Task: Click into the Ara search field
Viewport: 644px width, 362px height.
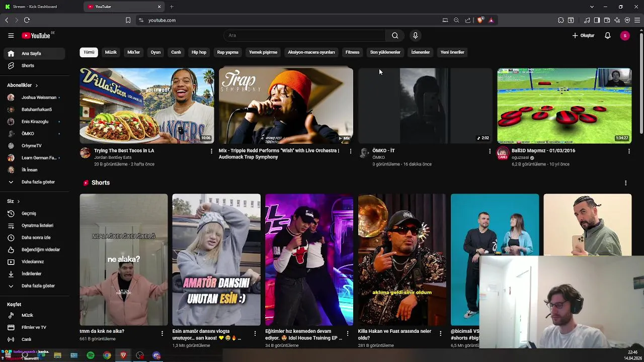Action: click(304, 35)
